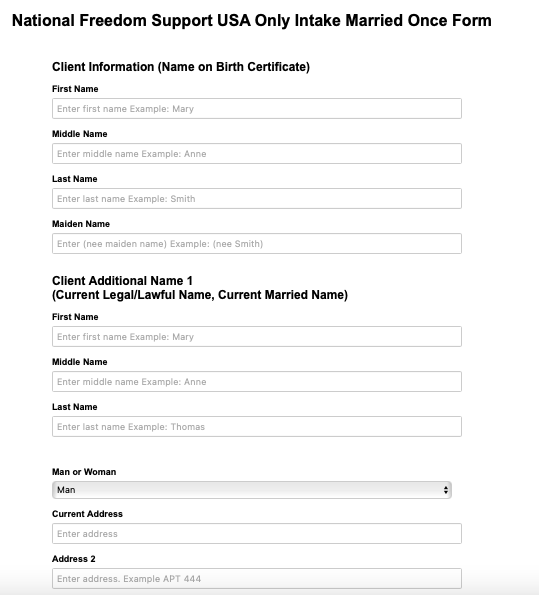Focus the Address 2 input field
The image size is (539, 595).
257,579
